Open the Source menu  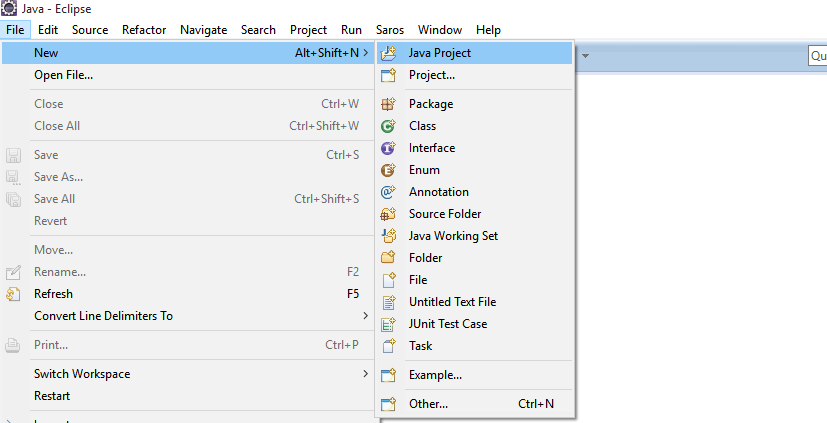pyautogui.click(x=90, y=30)
